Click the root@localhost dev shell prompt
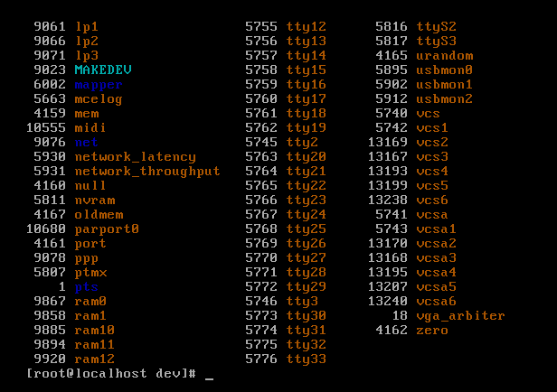Screen dimensions: 557x392 [111, 374]
